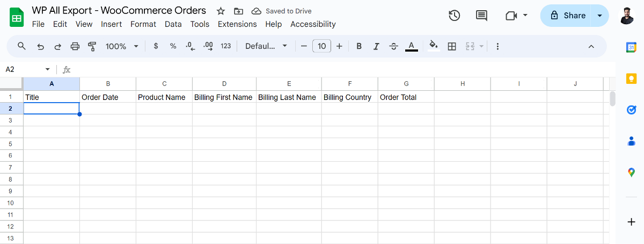Click the Share button
The height and width of the screenshot is (244, 644).
pyautogui.click(x=568, y=16)
